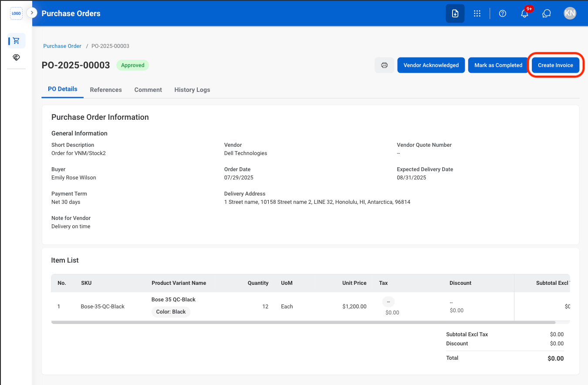Image resolution: width=588 pixels, height=385 pixels.
Task: Click the Purchase Orders header title
Action: [71, 14]
